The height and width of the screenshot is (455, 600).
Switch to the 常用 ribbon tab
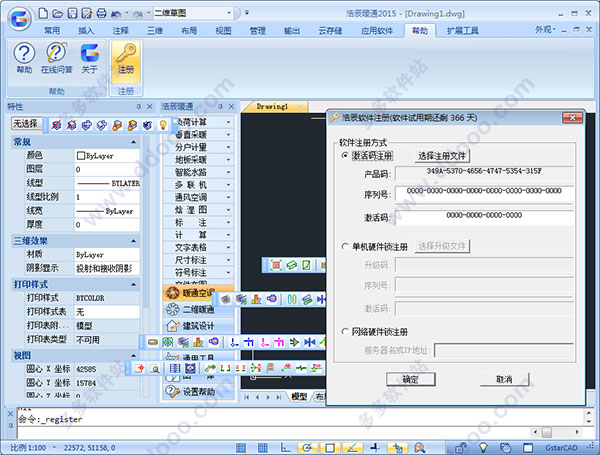(52, 31)
